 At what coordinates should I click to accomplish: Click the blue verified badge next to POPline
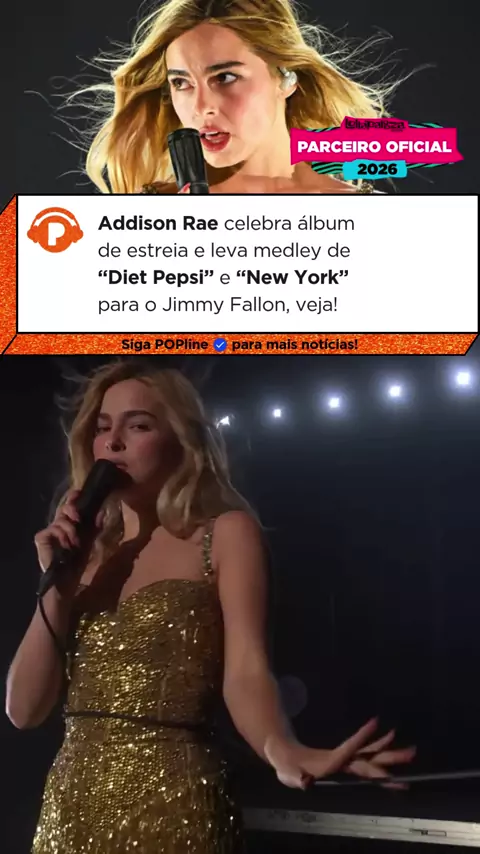coord(220,345)
